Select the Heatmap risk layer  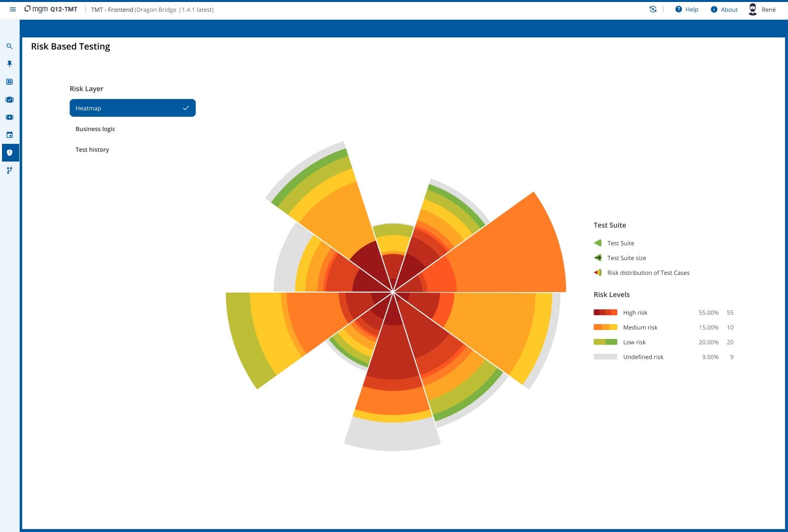pyautogui.click(x=132, y=108)
